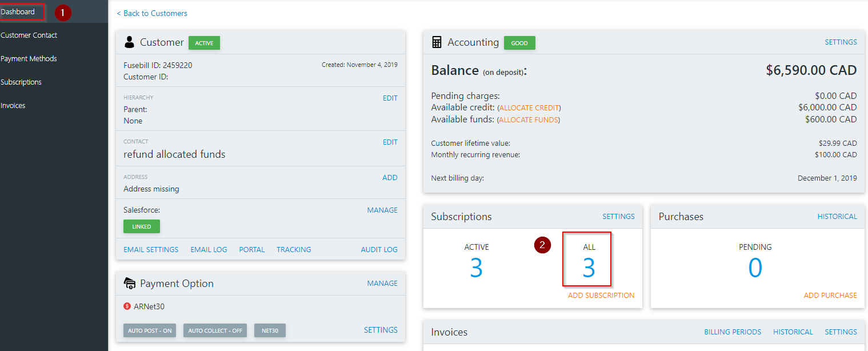This screenshot has width=868, height=351.
Task: Open HISTORICAL purchases
Action: (837, 217)
